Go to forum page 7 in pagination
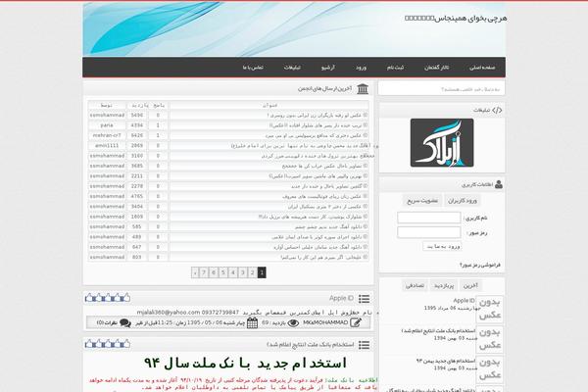The height and width of the screenshot is (392, 588). tap(204, 272)
